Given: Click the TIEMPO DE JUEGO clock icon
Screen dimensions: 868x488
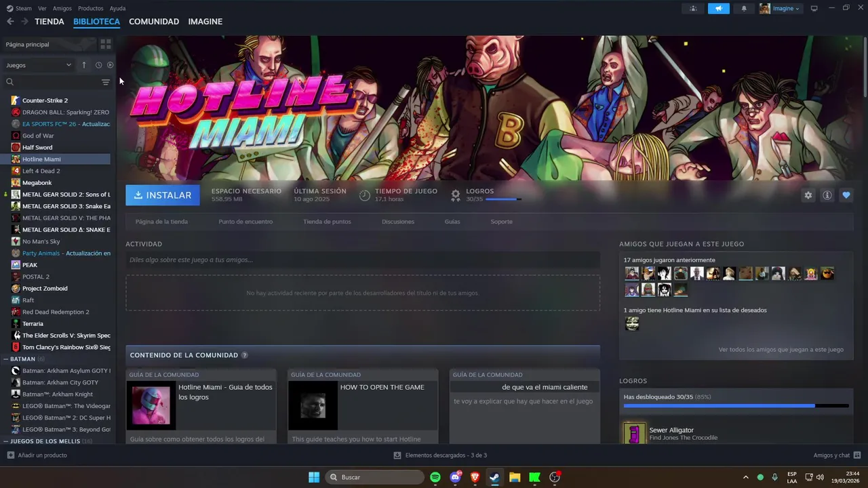Looking at the screenshot, I should [x=365, y=195].
